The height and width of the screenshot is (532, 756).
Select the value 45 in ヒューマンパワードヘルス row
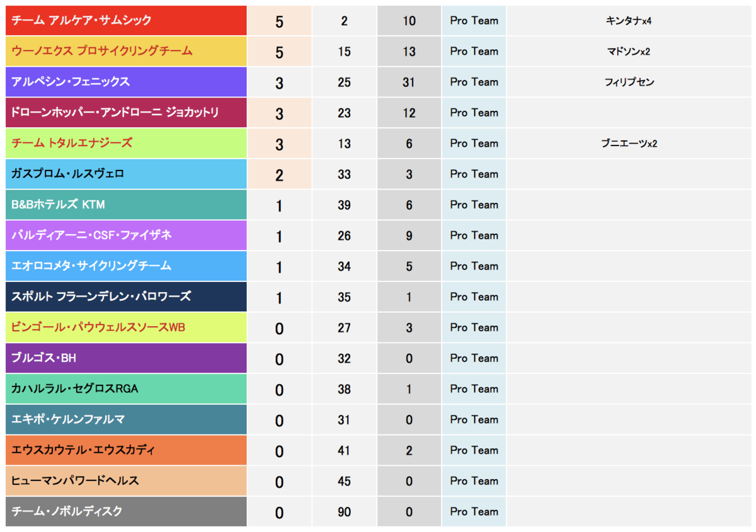[344, 482]
